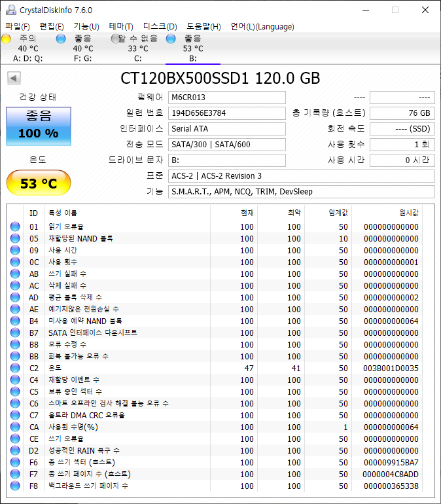Viewport: 441px width, 504px height.
Task: Open the 테마(T) menu
Action: coord(121,26)
